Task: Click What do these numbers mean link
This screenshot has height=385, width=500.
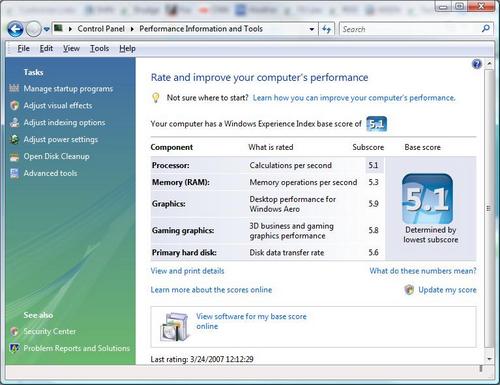Action: coord(423,271)
